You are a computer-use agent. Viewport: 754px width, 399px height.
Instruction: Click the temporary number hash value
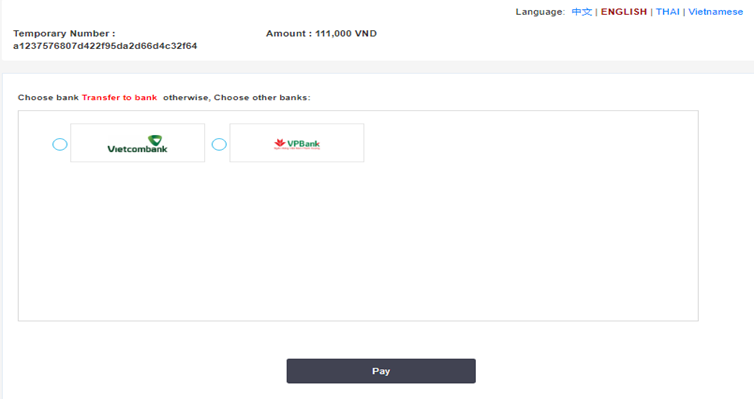[105, 46]
